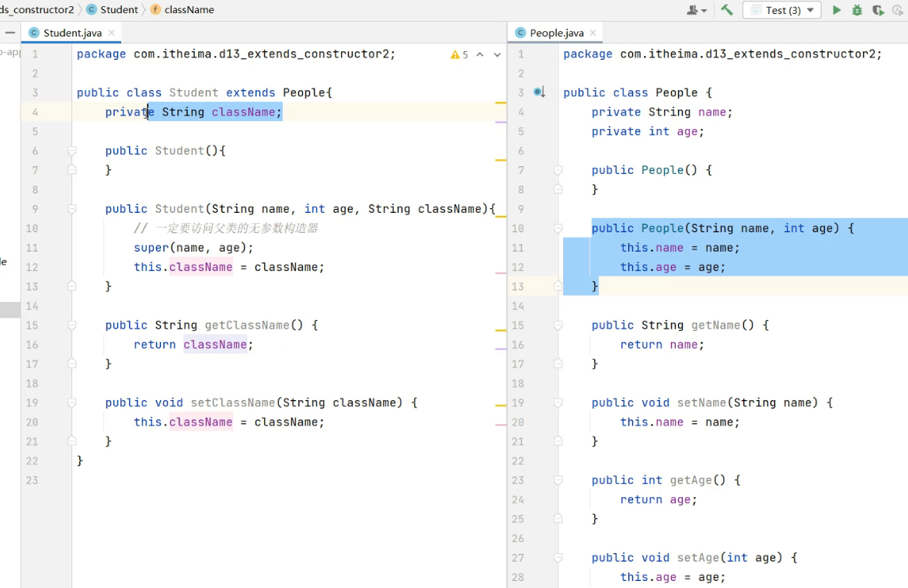
Task: Click line number 4 in Student.java gutter
Action: tap(35, 112)
